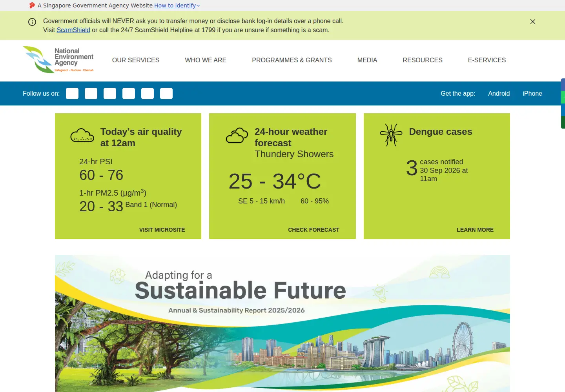Image resolution: width=565 pixels, height=392 pixels.
Task: Click the Thundery Showers text
Action: point(294,154)
